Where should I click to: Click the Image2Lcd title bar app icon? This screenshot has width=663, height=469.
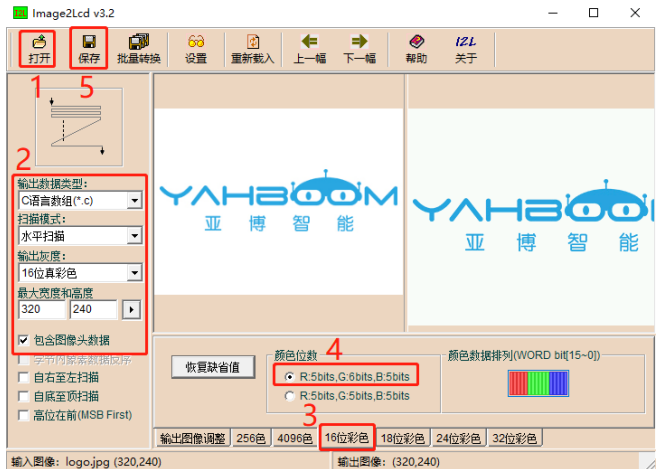pyautogui.click(x=20, y=13)
